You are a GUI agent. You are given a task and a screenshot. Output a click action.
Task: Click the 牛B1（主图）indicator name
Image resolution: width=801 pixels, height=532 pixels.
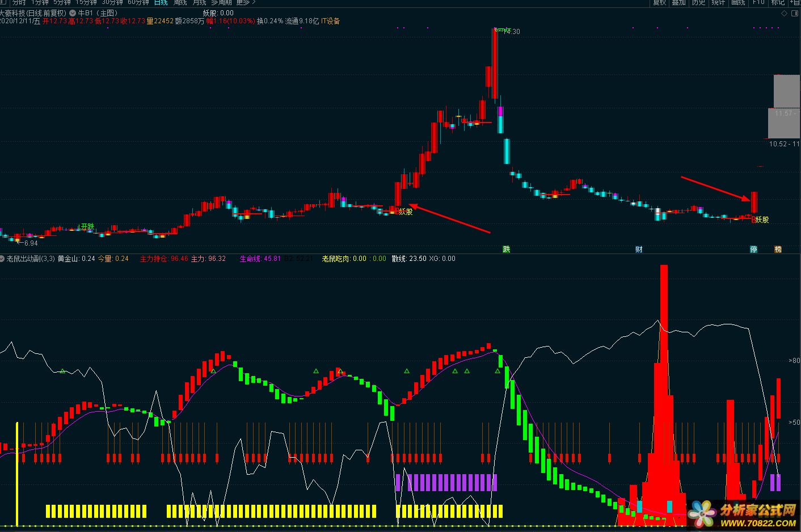[98, 13]
